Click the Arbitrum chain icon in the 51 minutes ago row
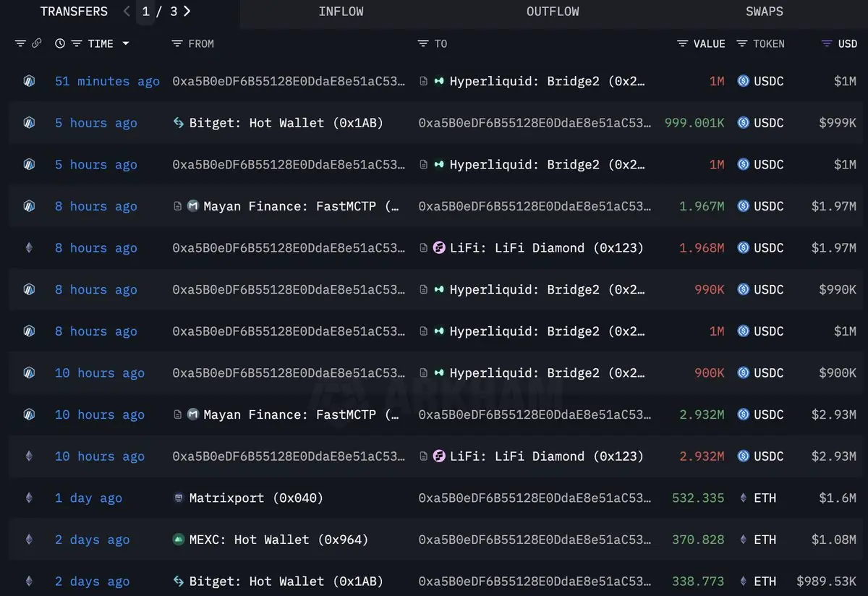The image size is (868, 596). pyautogui.click(x=29, y=81)
